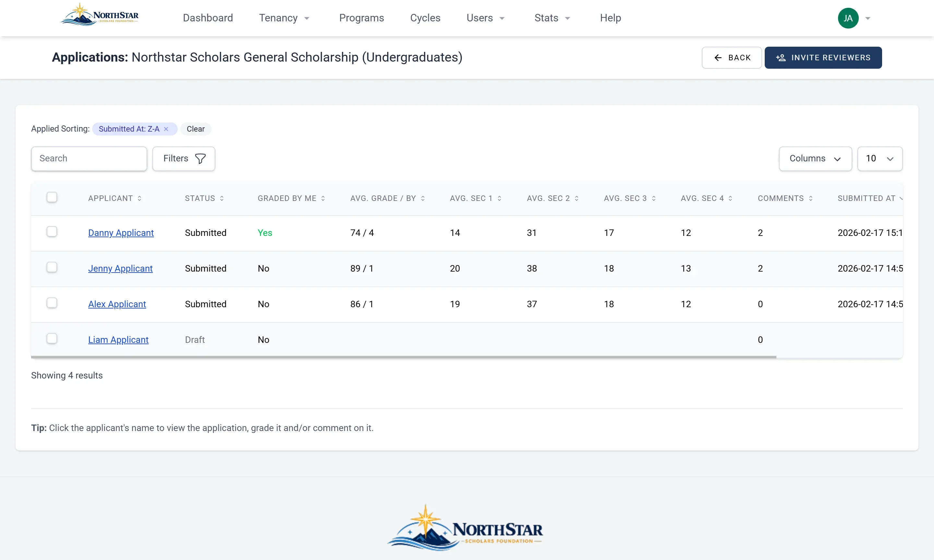Viewport: 934px width, 560px height.
Task: Open the Filters button
Action: pyautogui.click(x=184, y=158)
